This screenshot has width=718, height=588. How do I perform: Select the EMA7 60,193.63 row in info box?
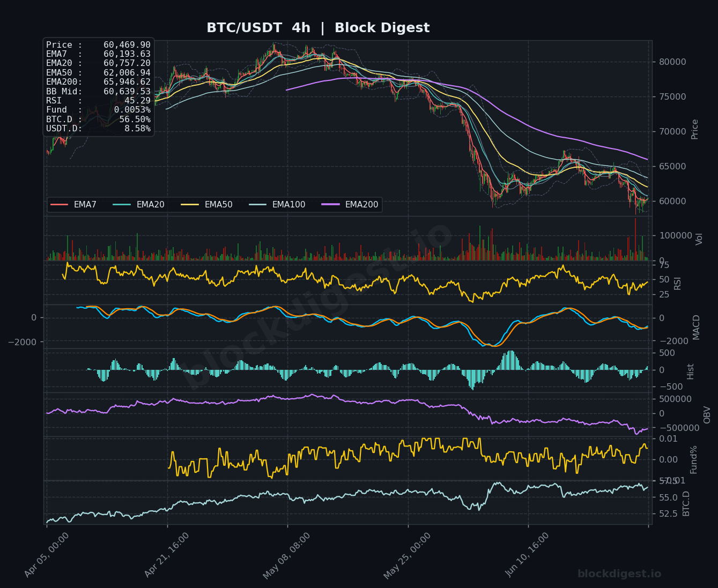coord(98,54)
